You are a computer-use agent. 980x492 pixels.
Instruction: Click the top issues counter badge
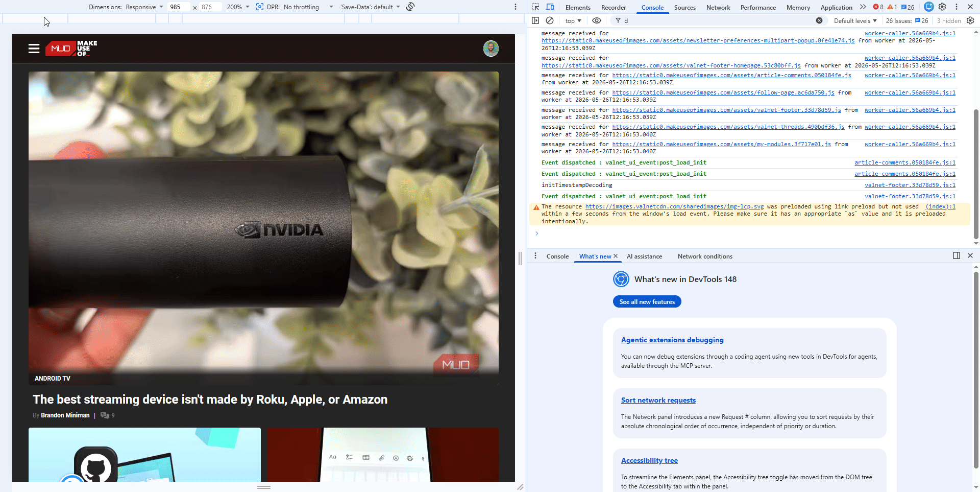908,7
